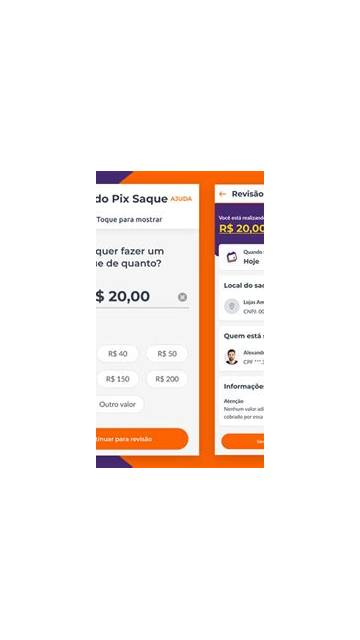Tap the Revisão screen title
The width and height of the screenshot is (360, 640).
click(x=247, y=194)
